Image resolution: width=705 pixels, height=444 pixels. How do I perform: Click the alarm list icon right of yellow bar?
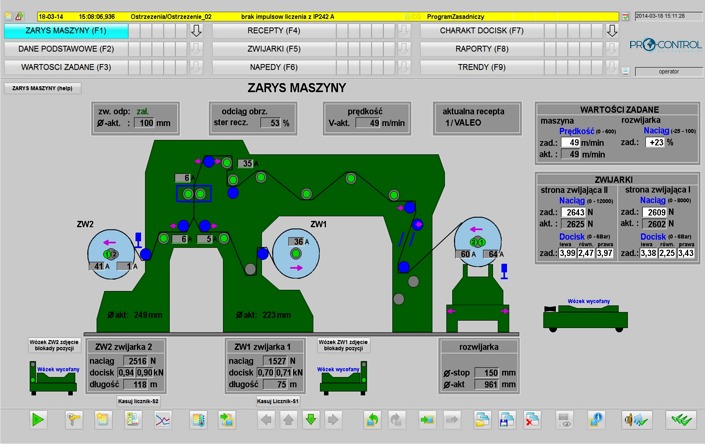click(x=625, y=17)
